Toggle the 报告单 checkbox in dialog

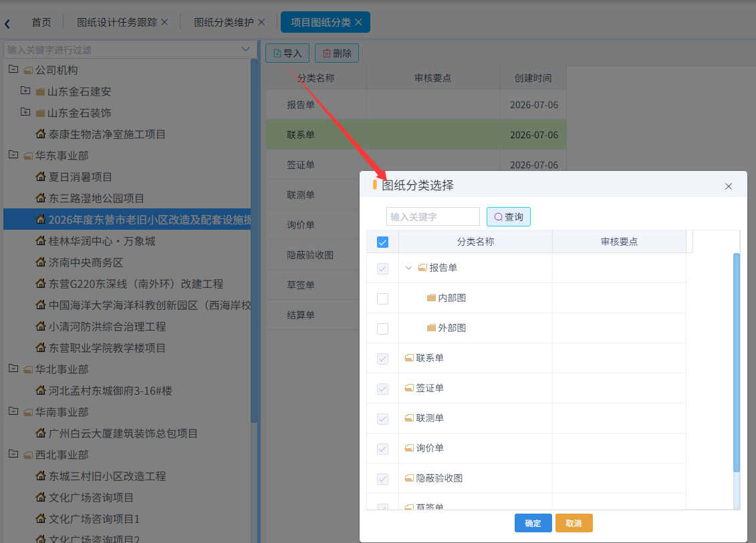[382, 268]
